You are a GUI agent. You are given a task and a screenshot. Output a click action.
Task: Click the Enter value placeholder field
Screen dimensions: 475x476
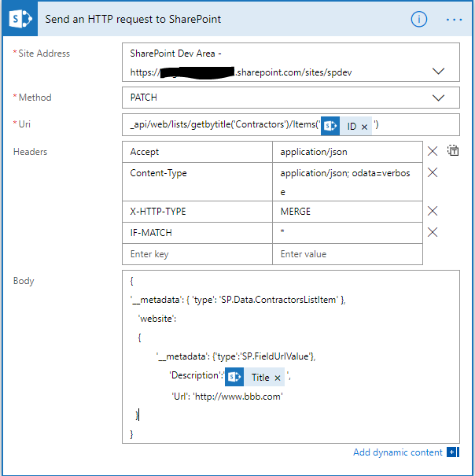348,254
